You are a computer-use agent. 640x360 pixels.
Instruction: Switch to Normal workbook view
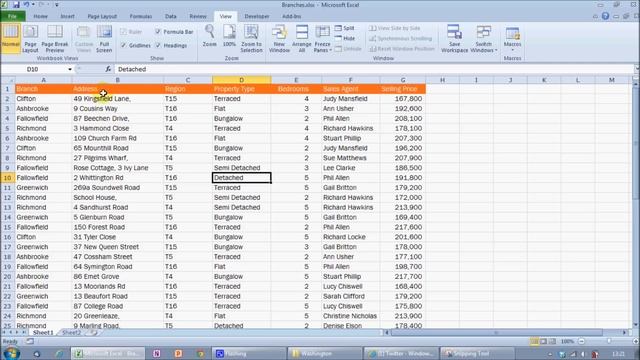(11, 38)
